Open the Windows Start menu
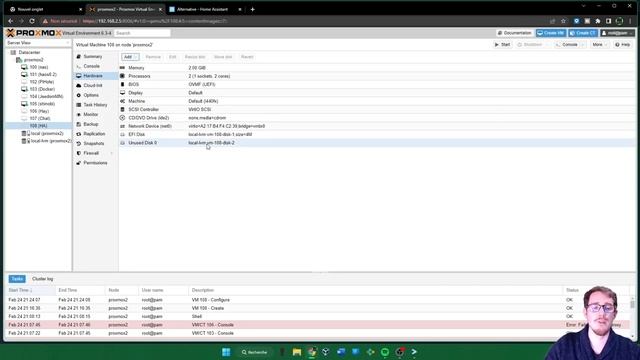 pos(226,352)
